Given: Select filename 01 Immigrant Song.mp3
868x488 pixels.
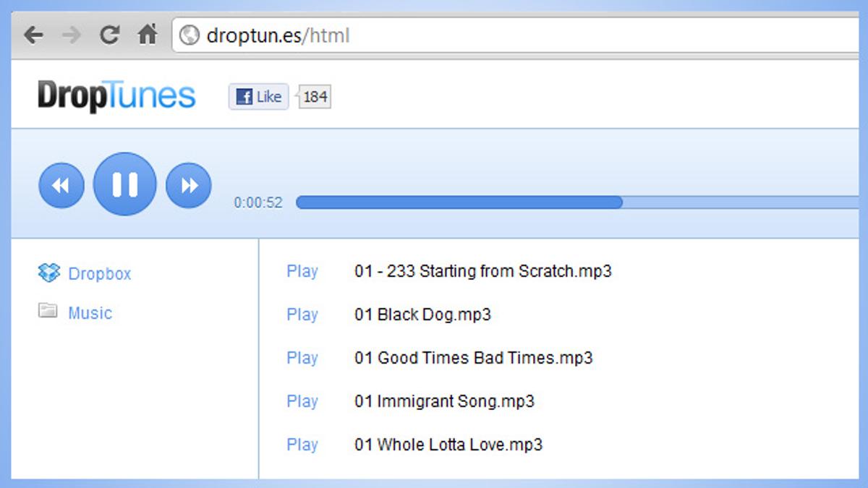Looking at the screenshot, I should pos(445,401).
